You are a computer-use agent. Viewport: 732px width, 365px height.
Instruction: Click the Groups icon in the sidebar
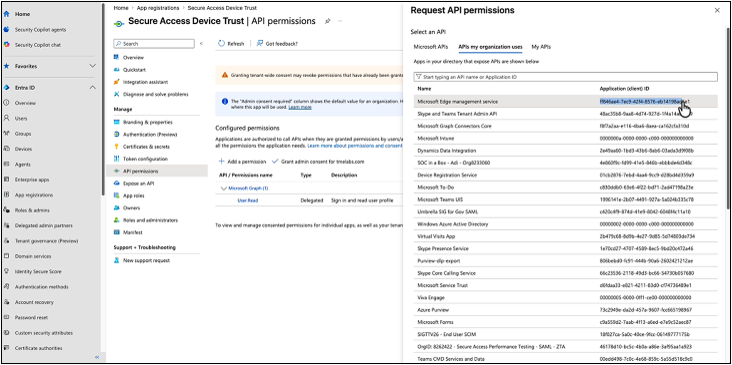[x=7, y=133]
